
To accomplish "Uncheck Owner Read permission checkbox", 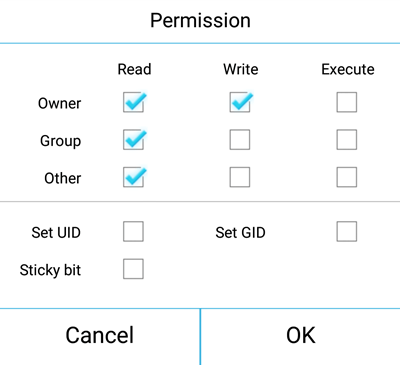I will click(x=133, y=102).
